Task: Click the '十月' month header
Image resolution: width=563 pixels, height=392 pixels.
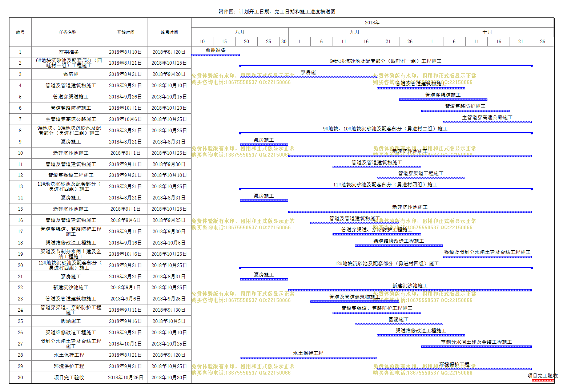Action: [487, 32]
